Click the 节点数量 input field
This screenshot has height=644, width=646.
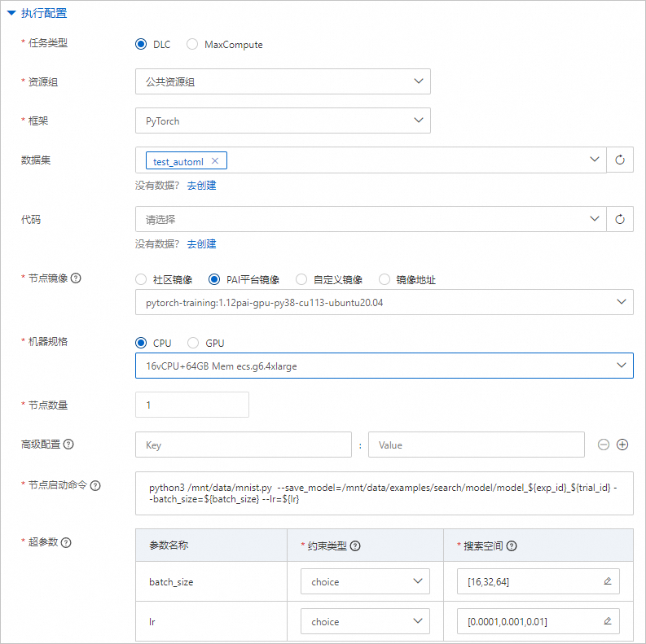pos(192,405)
